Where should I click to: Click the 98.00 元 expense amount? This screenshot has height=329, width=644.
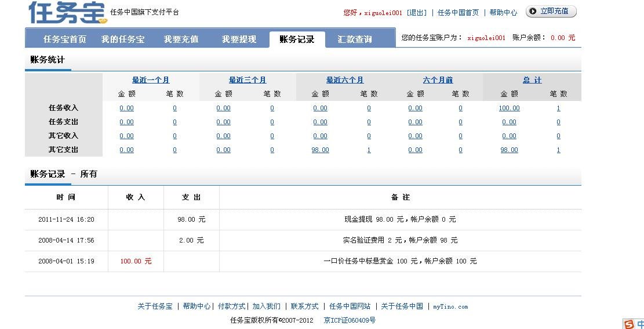191,219
